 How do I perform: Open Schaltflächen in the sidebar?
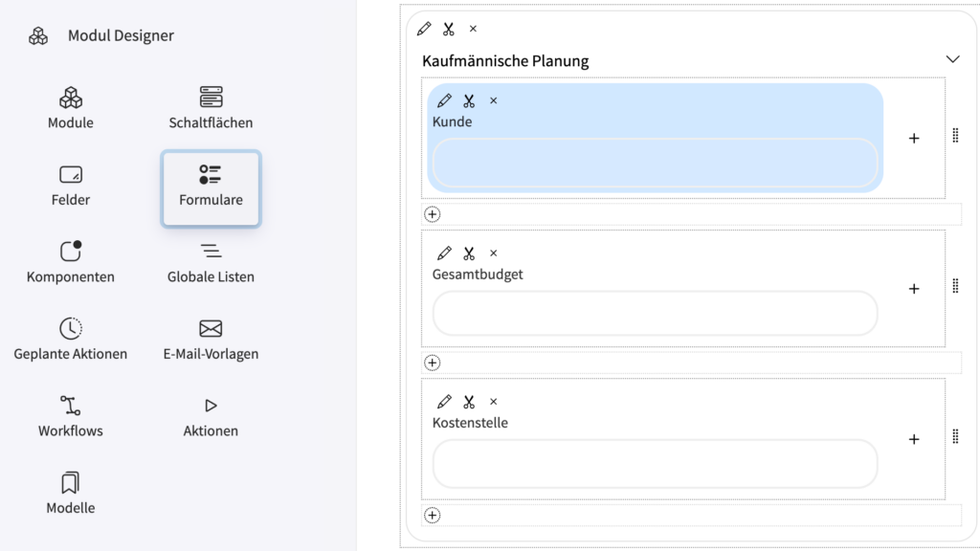click(211, 108)
